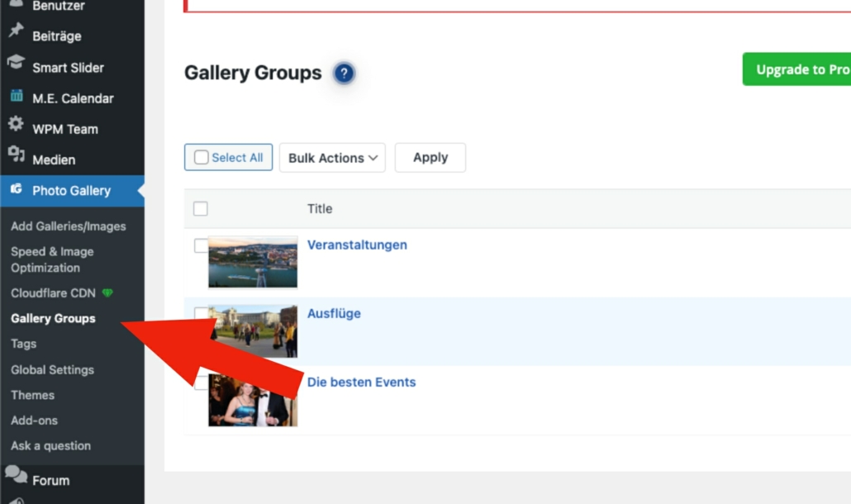Click the Smart Slider graduation cap icon
851x504 pixels.
tap(16, 64)
